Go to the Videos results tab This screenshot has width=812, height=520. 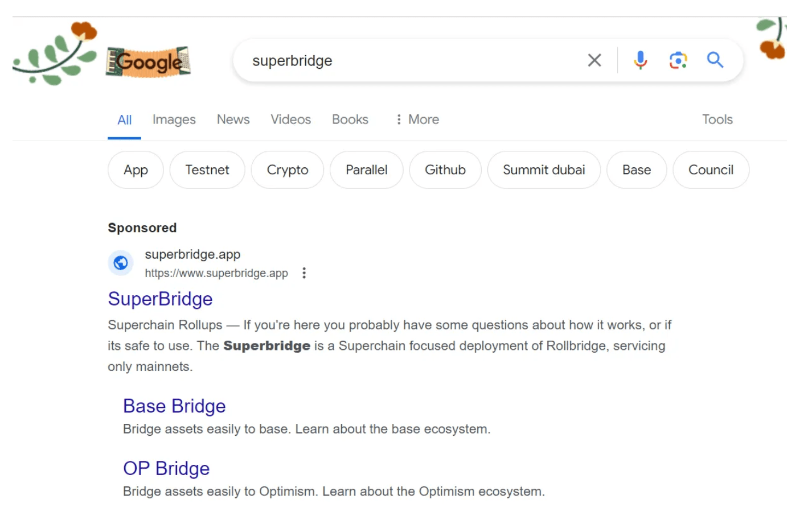click(290, 119)
